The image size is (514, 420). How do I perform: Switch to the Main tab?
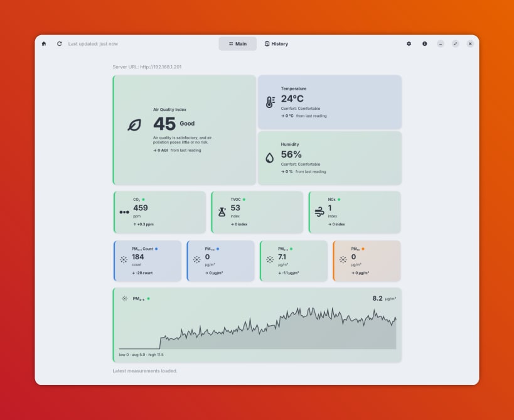[238, 43]
